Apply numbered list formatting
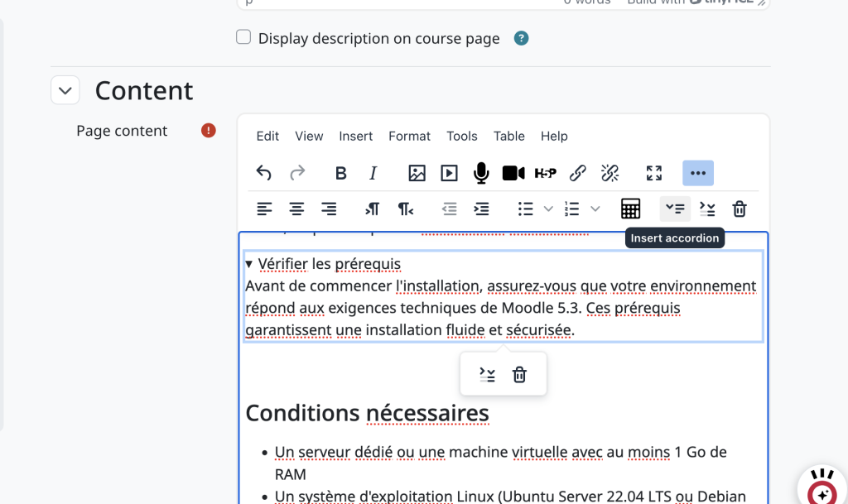 [x=571, y=209]
